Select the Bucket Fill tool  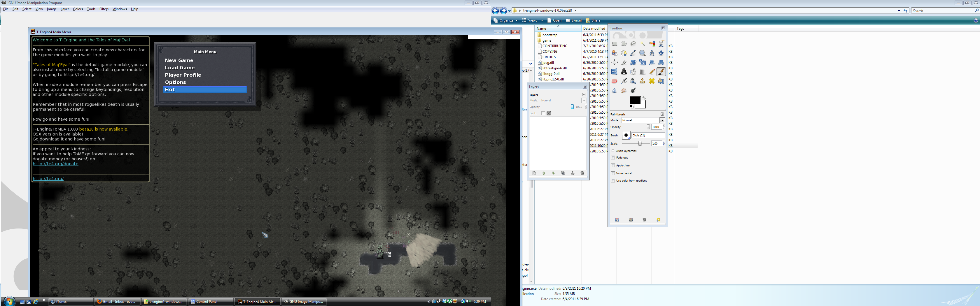(633, 72)
